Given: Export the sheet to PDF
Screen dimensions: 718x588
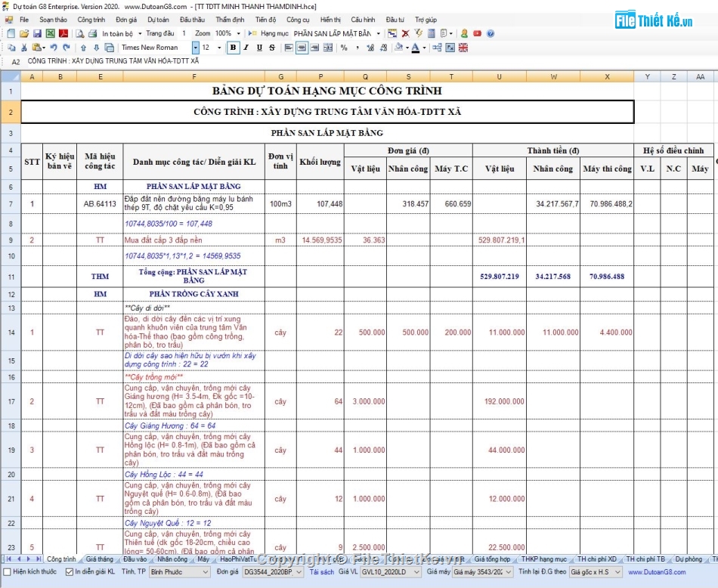Looking at the screenshot, I should tap(63, 33).
